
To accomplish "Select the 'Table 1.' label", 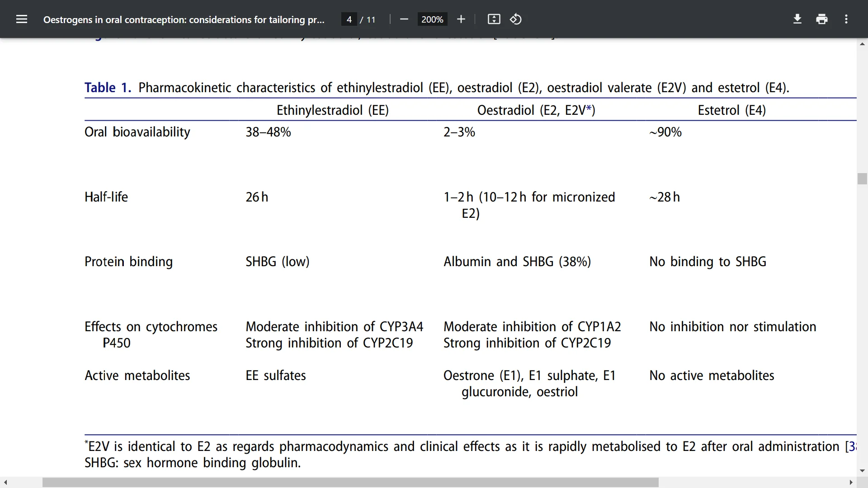I will [108, 87].
